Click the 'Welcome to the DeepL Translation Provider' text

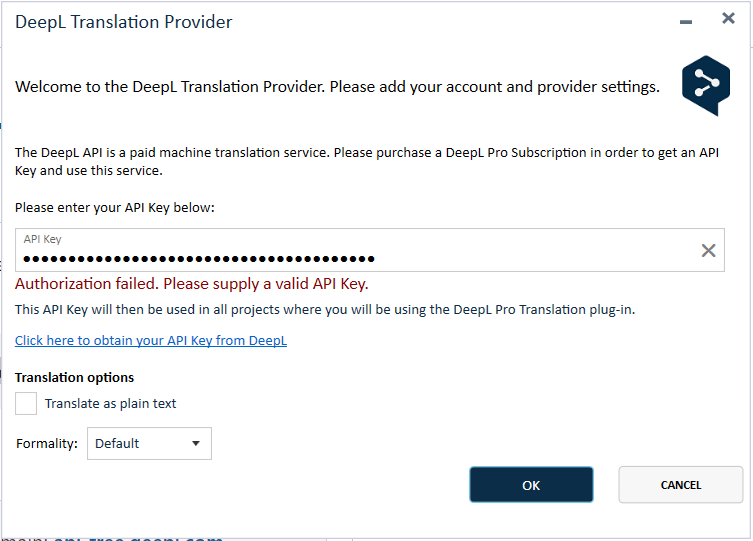pos(337,87)
